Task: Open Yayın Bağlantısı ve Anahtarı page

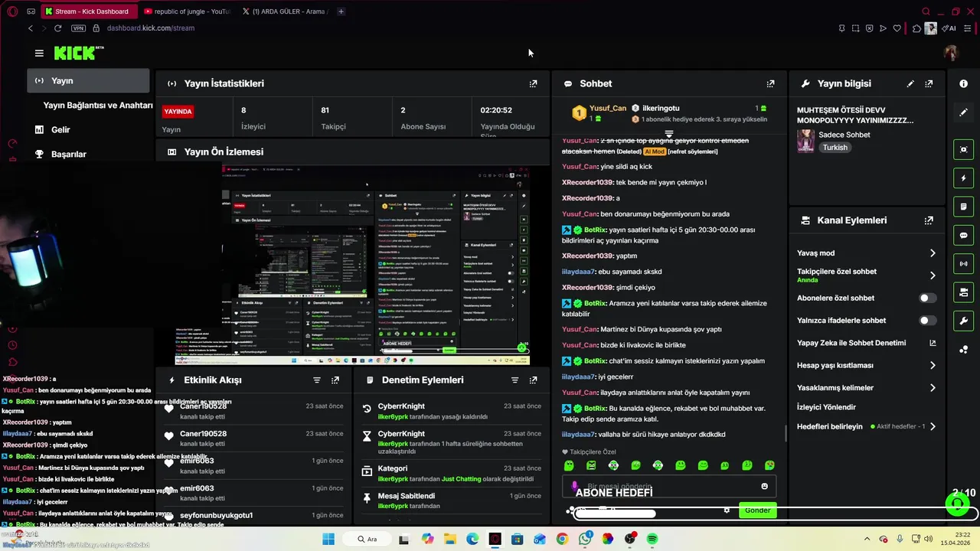Action: click(98, 106)
